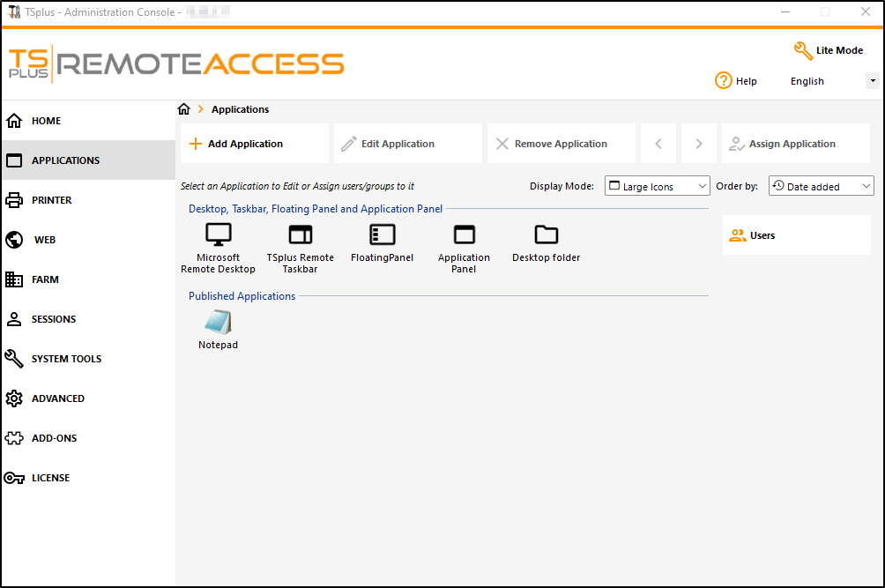Viewport: 885px width, 588px height.
Task: Open the Display Mode dropdown
Action: 657,185
